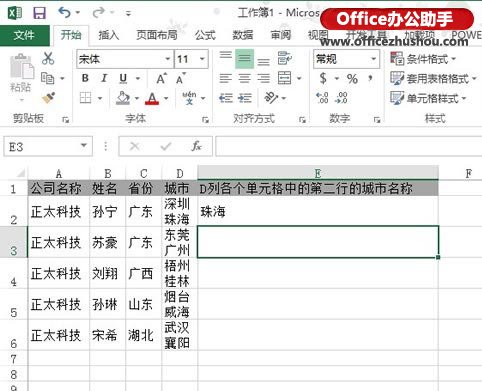Screen dimensions: 482x391
Task: Align text left
Action: (226, 78)
